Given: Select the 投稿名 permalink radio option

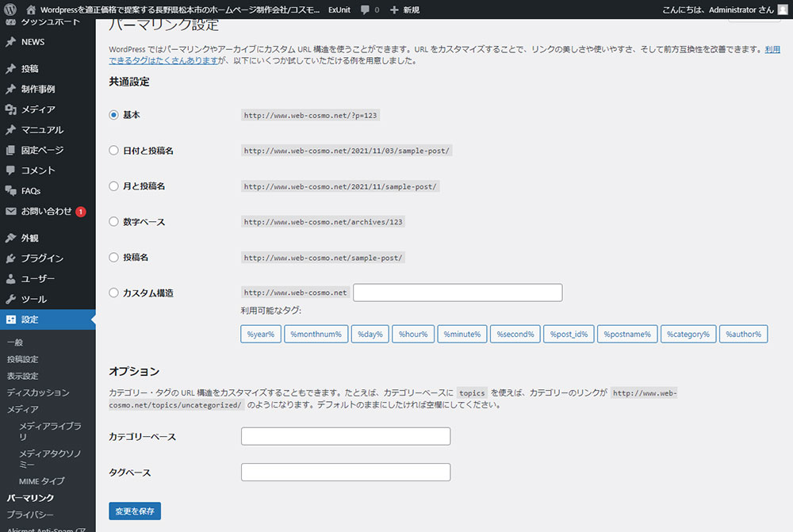Looking at the screenshot, I should (114, 258).
